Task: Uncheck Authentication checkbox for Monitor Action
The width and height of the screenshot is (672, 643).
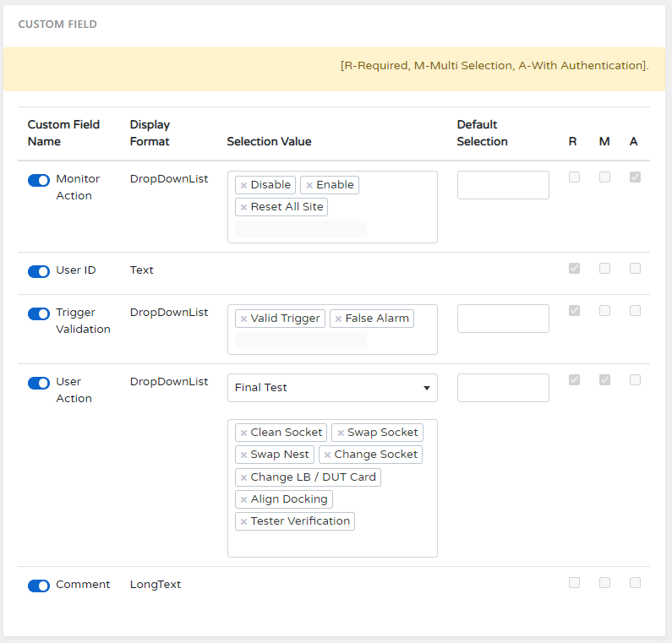Action: pyautogui.click(x=635, y=177)
